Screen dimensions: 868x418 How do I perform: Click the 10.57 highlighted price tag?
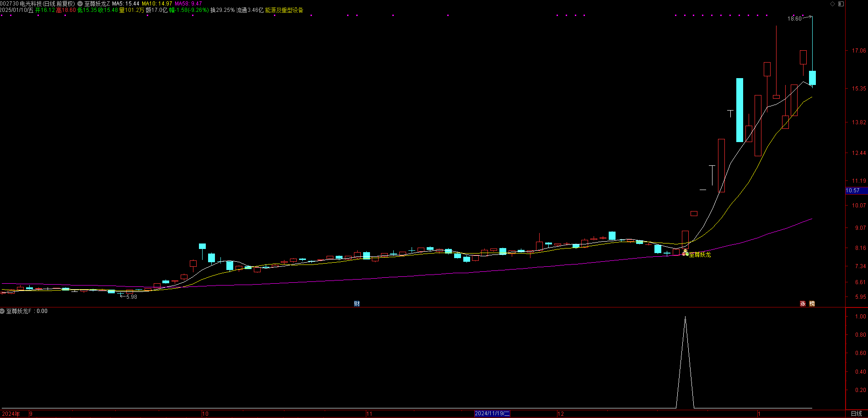pos(856,190)
